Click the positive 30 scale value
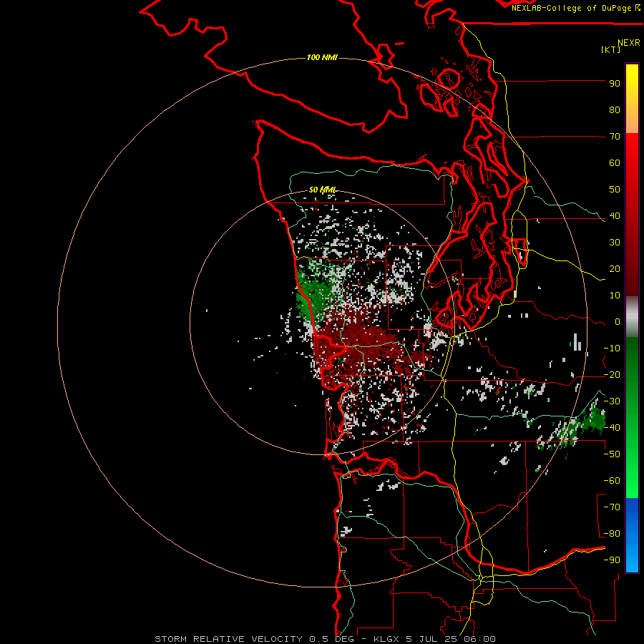This screenshot has height=644, width=644. 615,243
